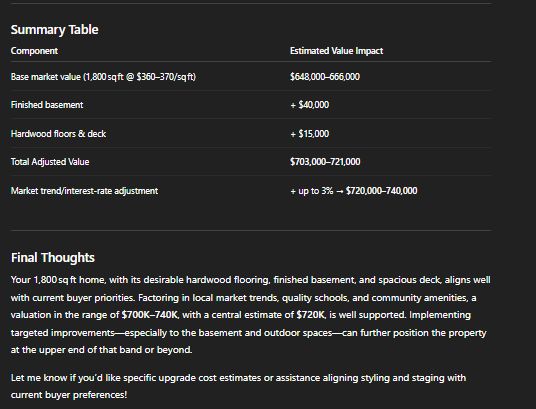
Task: Click the Finished basement row label
Action: tap(47, 105)
